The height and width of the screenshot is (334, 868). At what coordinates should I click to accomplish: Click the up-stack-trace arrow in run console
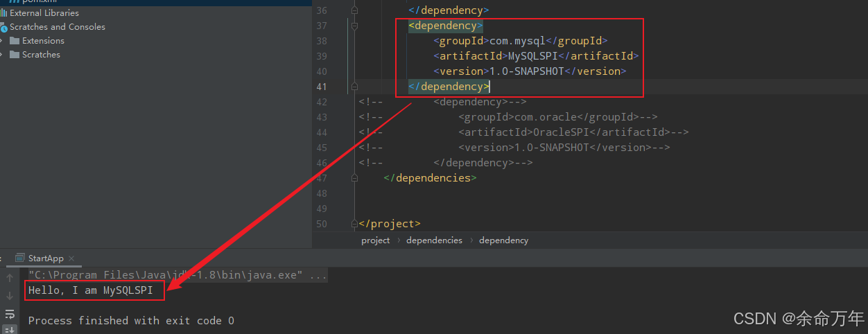click(x=10, y=278)
